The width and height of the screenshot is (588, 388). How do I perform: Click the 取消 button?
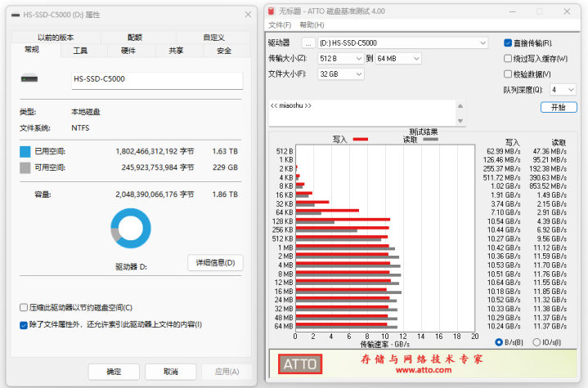(171, 372)
